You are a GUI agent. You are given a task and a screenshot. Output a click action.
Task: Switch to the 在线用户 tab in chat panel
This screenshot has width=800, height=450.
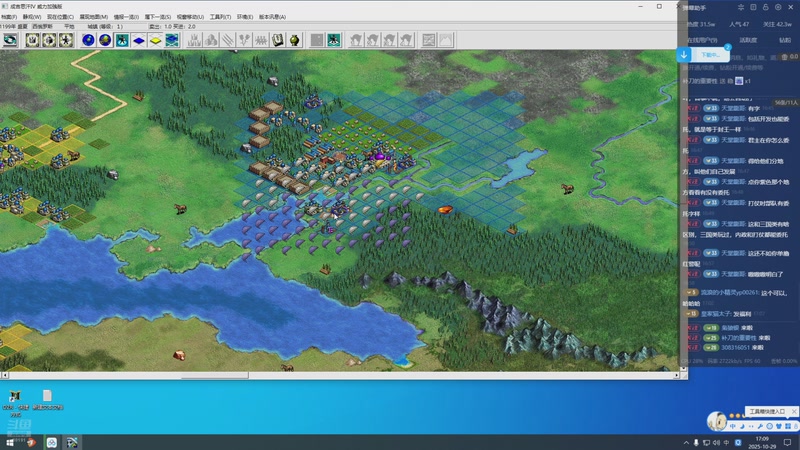tap(702, 40)
